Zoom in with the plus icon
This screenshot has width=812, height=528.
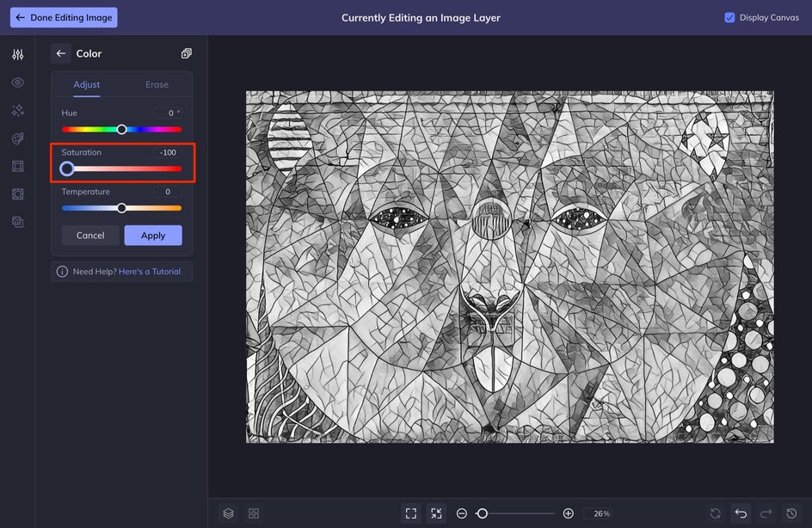568,513
